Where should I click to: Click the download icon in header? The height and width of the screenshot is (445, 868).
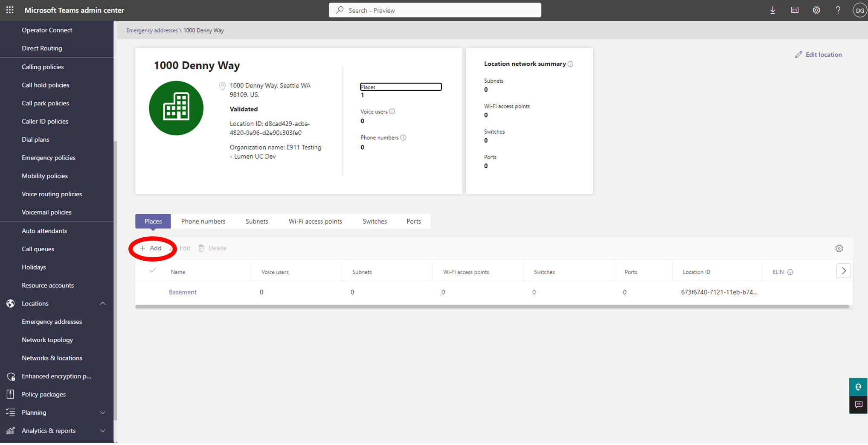pyautogui.click(x=772, y=10)
